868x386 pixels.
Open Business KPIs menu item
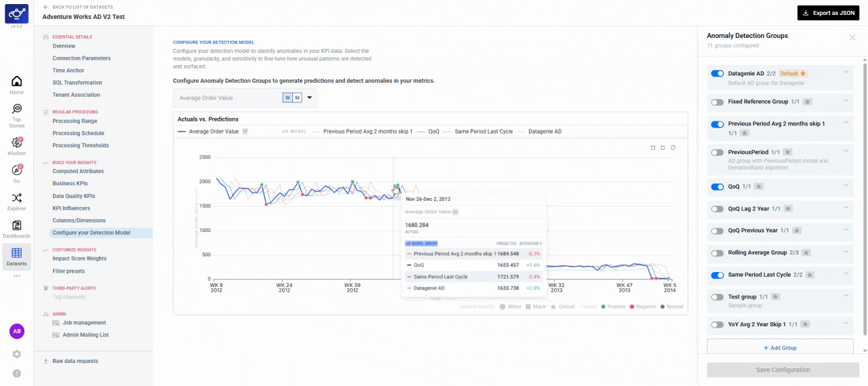pos(70,184)
